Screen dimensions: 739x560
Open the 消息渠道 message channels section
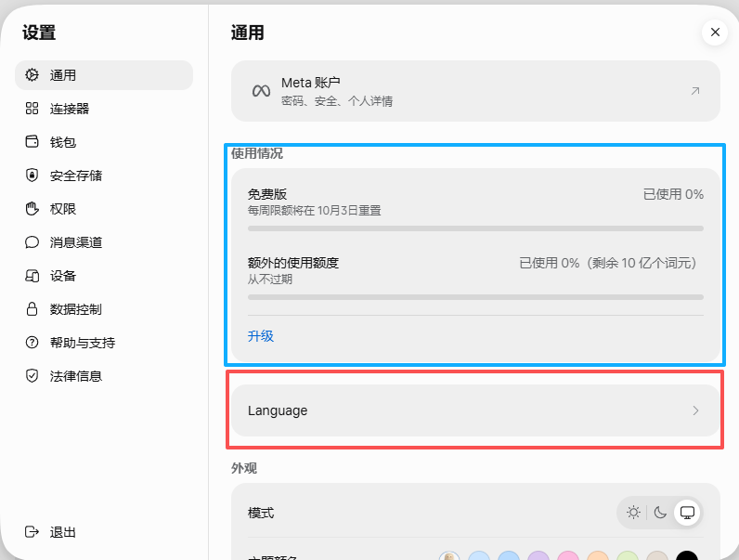click(104, 242)
